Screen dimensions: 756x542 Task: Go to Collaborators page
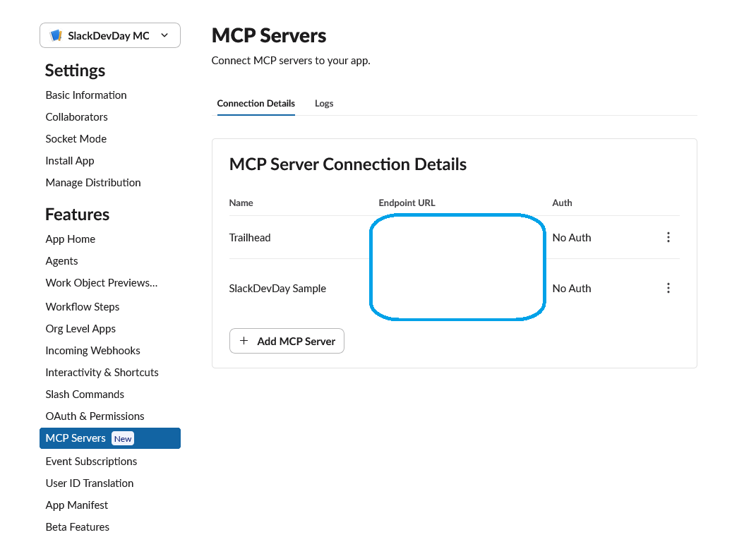pos(77,116)
